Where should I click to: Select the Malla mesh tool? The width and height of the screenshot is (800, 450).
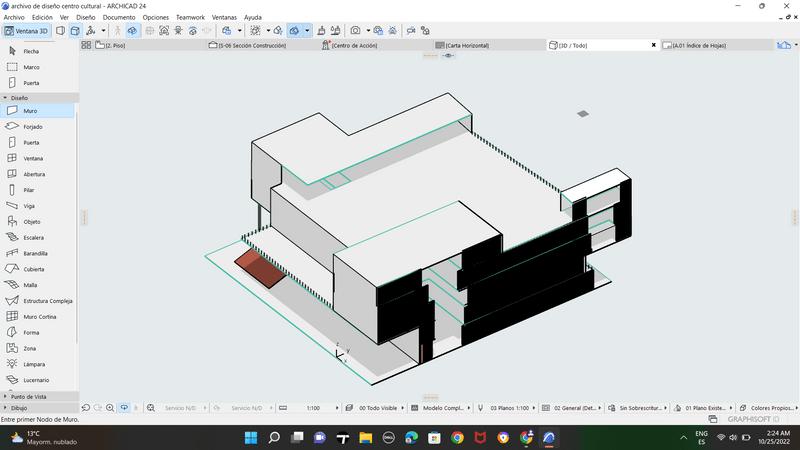30,285
